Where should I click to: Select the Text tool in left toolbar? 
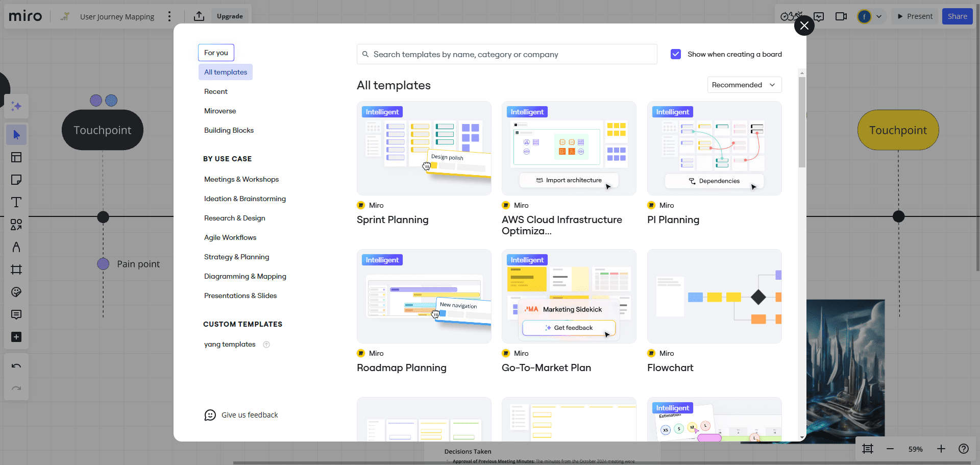coord(16,202)
